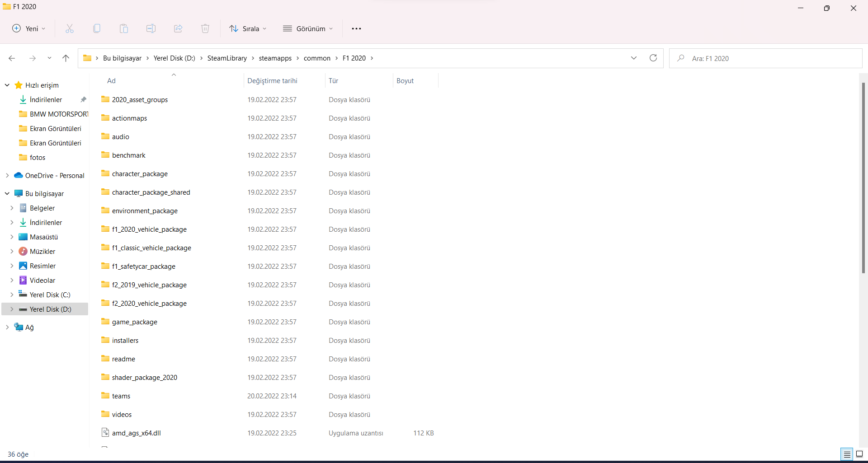
Task: Switch to details view icon in status bar
Action: click(x=847, y=454)
